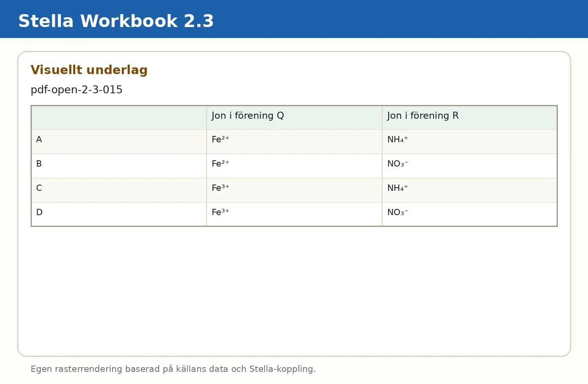Select row label C
This screenshot has height=384, width=588.
(x=119, y=190)
